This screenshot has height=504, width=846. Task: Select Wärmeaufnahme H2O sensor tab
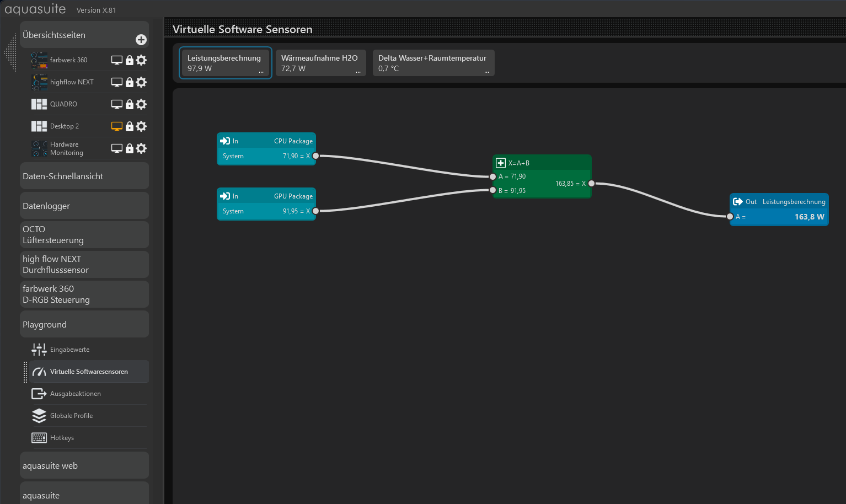pyautogui.click(x=320, y=63)
